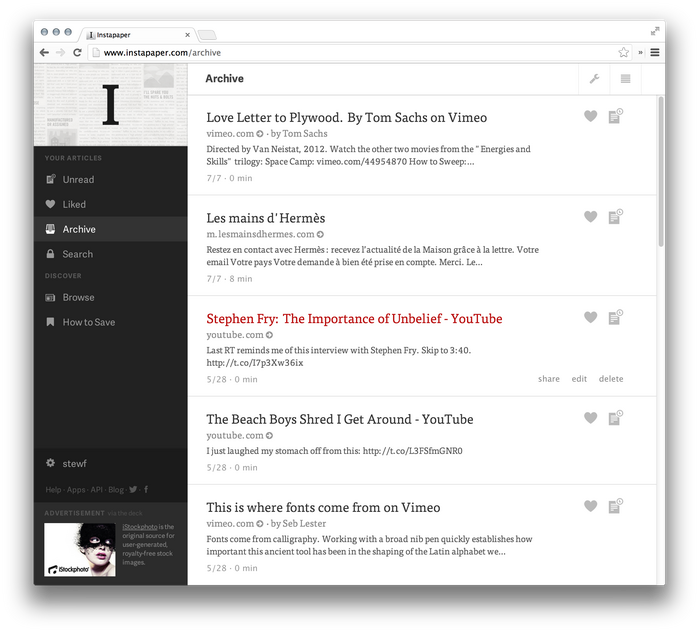This screenshot has width=699, height=632.
Task: Open the How to Save page
Action: [111, 322]
